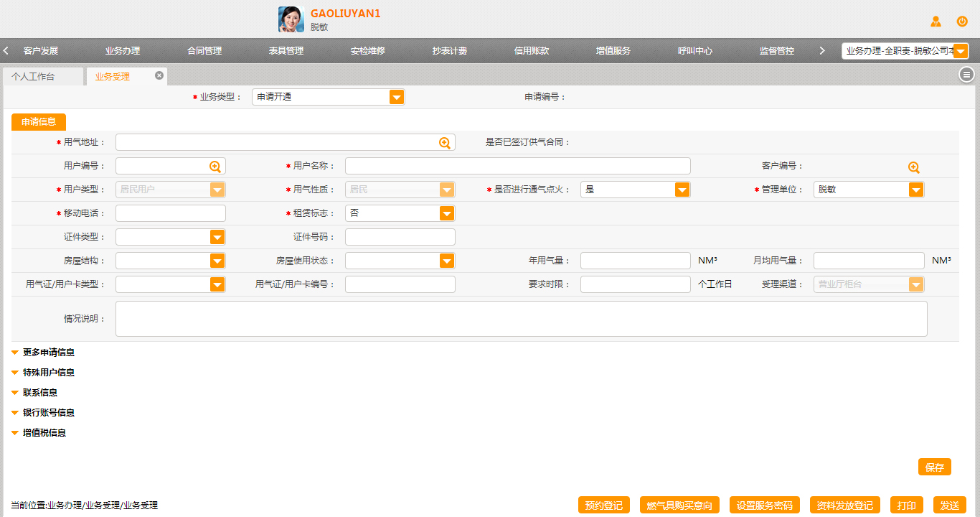The image size is (980, 517).
Task: Open the 是否进行通气点火 dropdown
Action: (682, 190)
